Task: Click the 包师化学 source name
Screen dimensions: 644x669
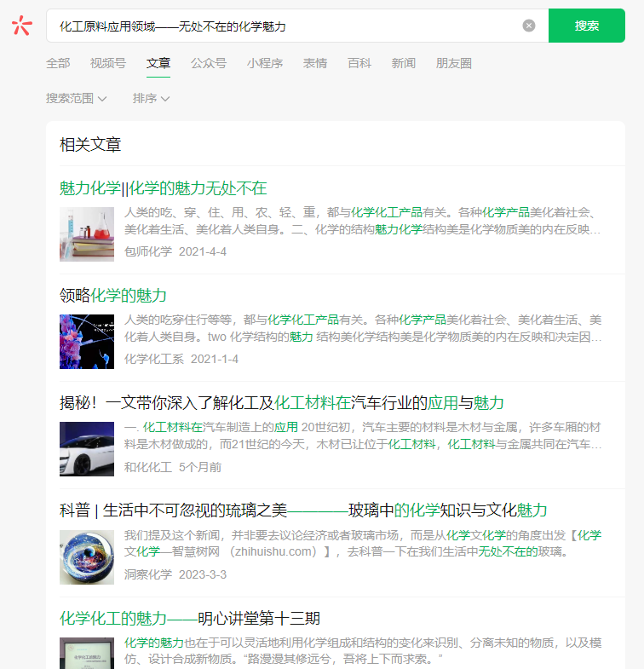Action: pos(148,251)
